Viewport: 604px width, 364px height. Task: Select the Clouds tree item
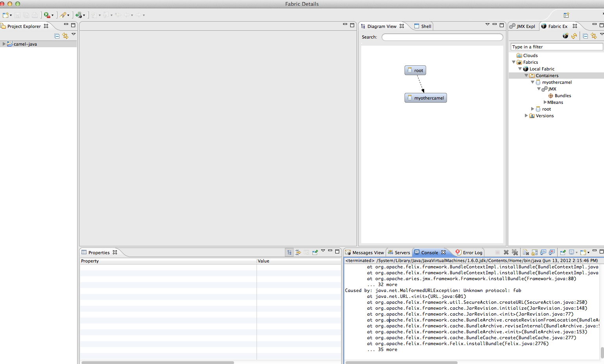530,55
